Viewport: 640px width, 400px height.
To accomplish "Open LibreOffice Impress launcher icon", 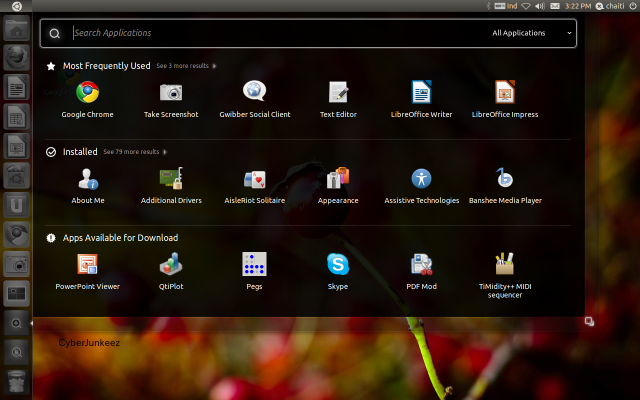I will pos(16,146).
